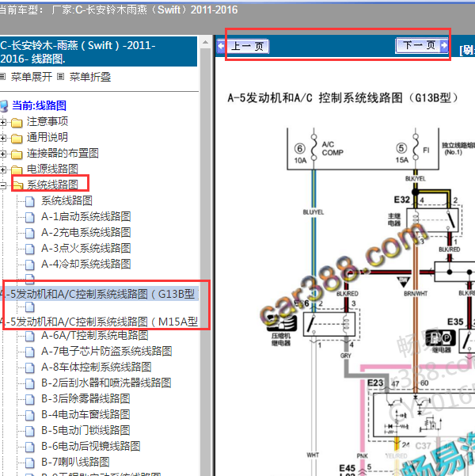Click the 注意事项 folder icon
The height and width of the screenshot is (476, 475).
(x=17, y=123)
